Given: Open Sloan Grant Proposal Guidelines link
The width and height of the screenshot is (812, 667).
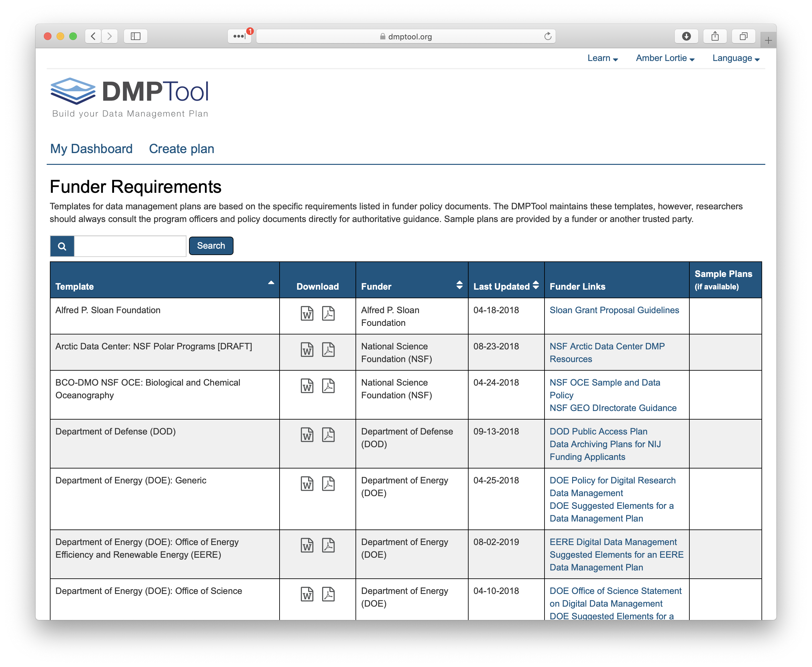Looking at the screenshot, I should pyautogui.click(x=614, y=310).
